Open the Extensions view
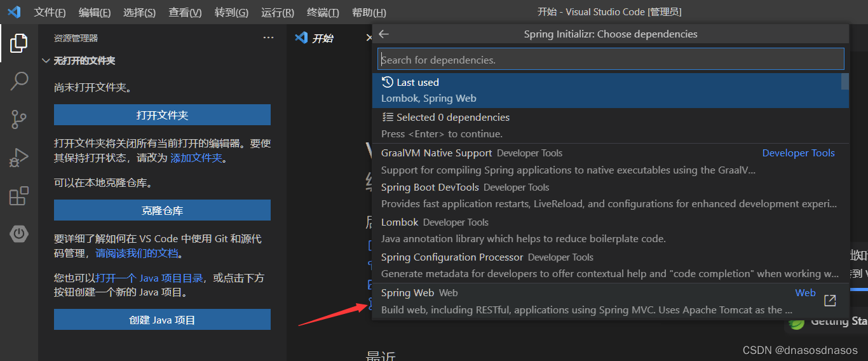The width and height of the screenshot is (868, 361). click(x=19, y=196)
